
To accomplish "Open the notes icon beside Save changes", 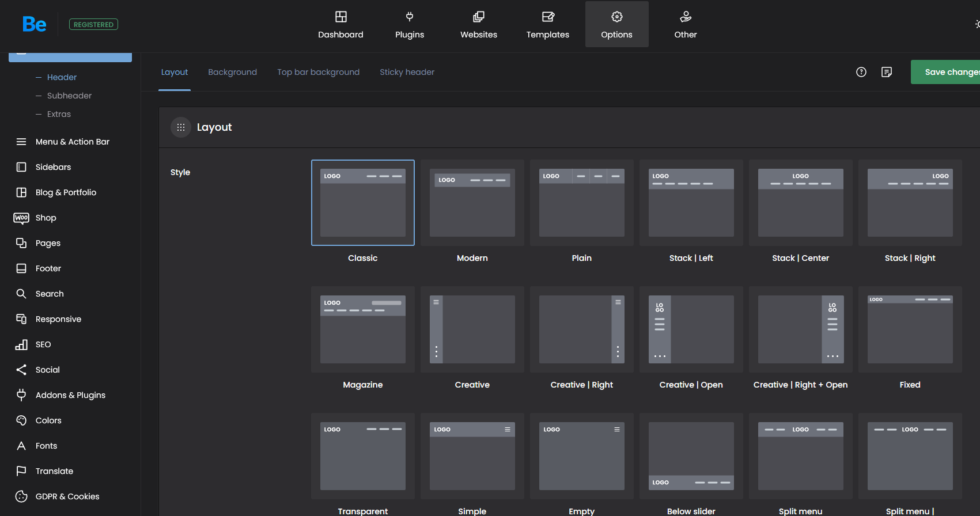I will coord(887,72).
